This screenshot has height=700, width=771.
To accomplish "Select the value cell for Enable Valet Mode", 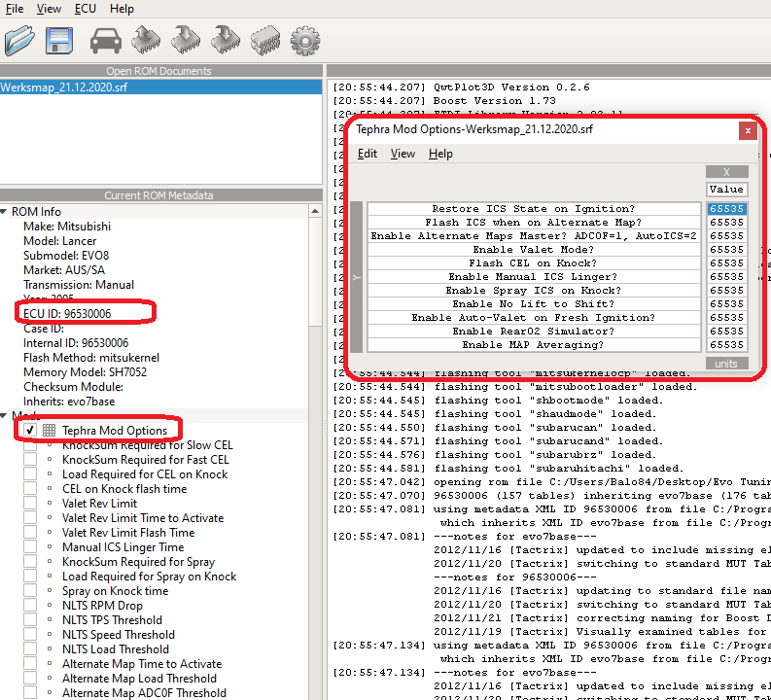I will click(x=726, y=250).
